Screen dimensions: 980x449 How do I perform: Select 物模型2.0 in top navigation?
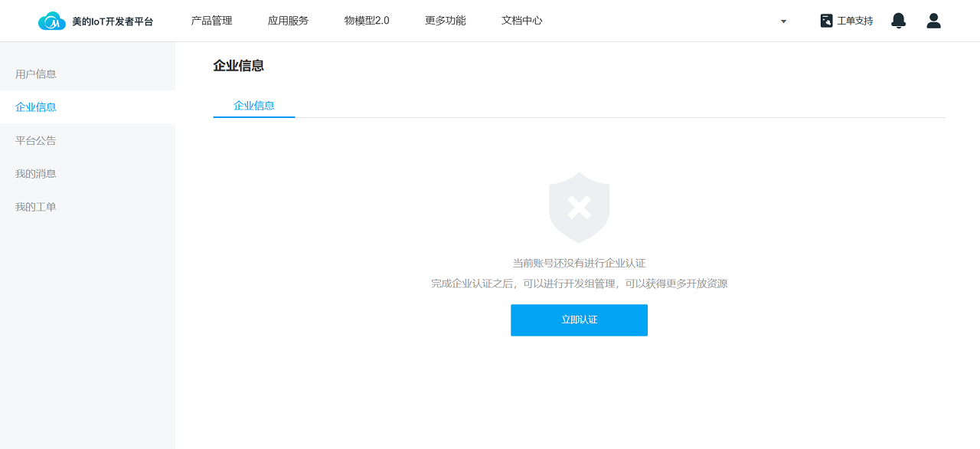(367, 21)
